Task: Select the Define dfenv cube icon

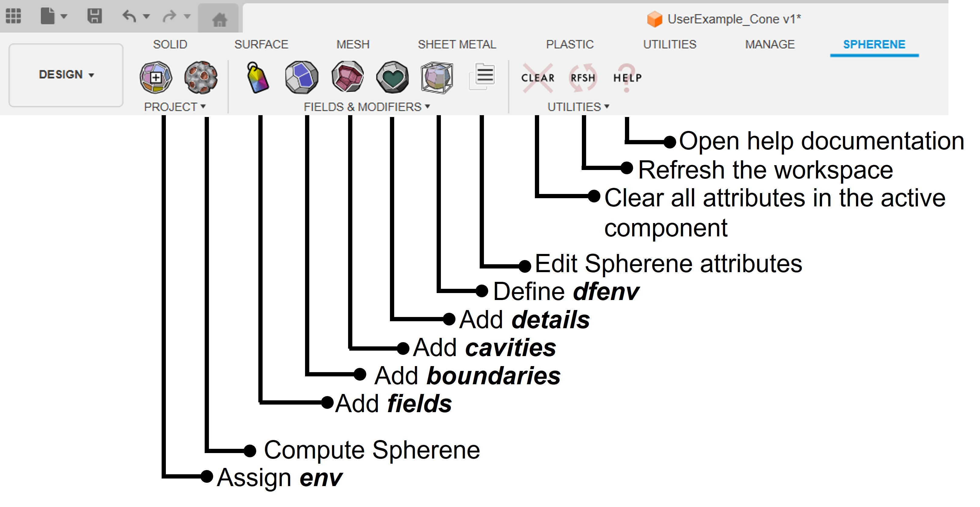Action: click(437, 78)
